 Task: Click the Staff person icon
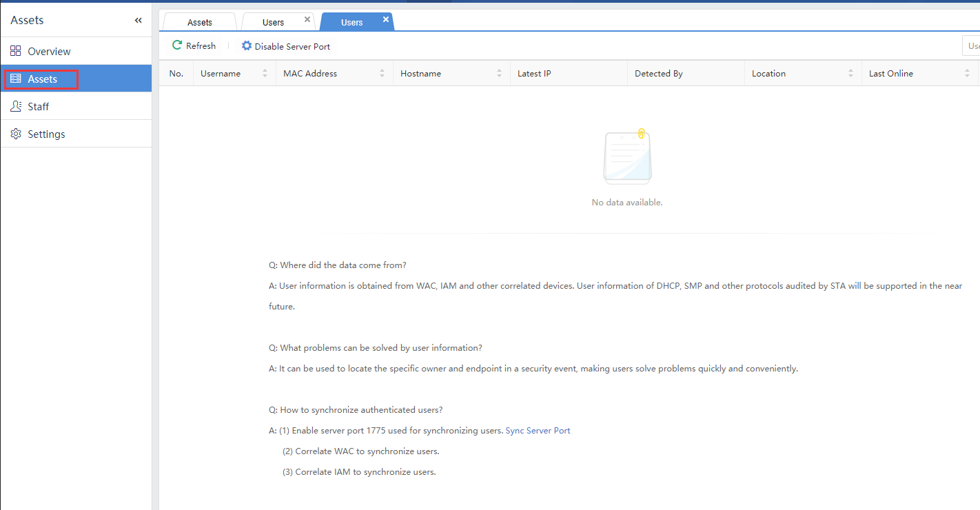[x=15, y=106]
